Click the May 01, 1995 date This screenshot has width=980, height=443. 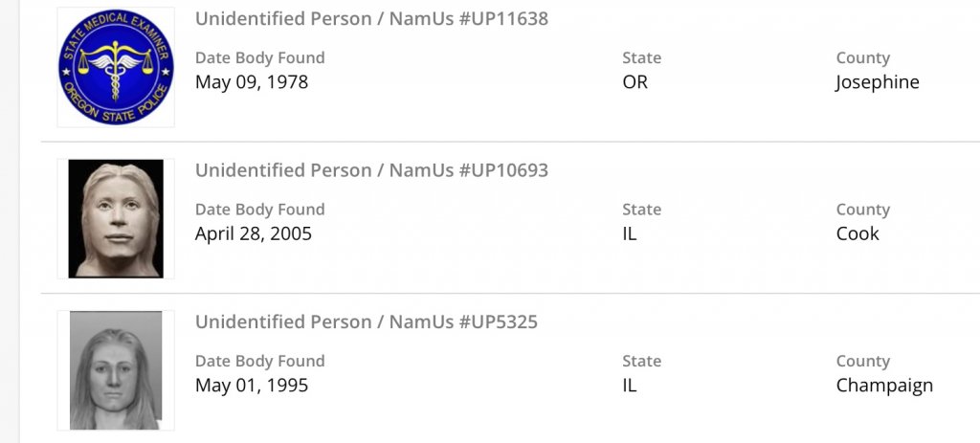click(x=252, y=386)
